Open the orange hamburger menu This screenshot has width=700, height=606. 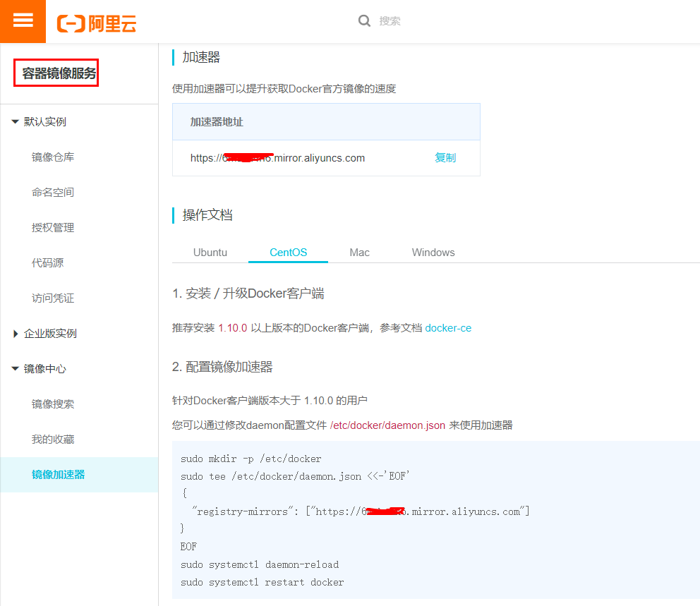click(23, 21)
